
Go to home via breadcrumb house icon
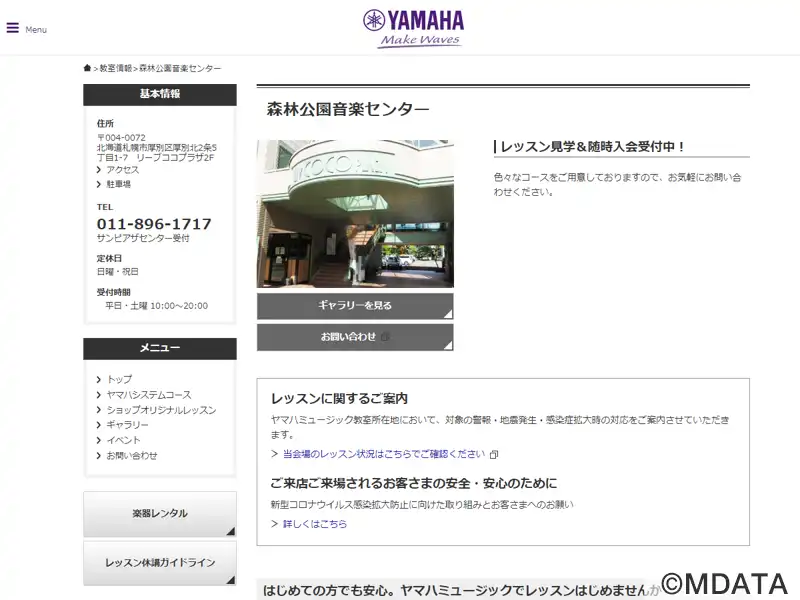87,68
